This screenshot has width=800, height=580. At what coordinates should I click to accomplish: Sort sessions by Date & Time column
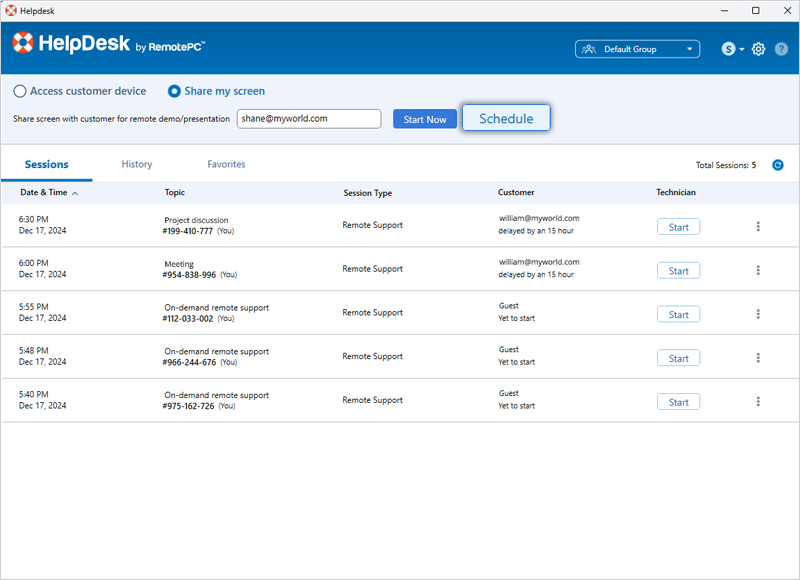click(x=48, y=192)
